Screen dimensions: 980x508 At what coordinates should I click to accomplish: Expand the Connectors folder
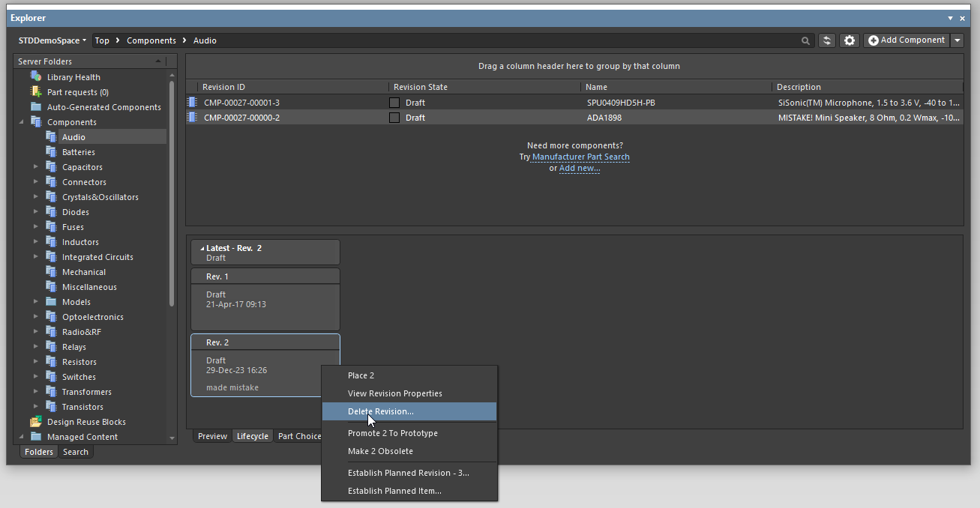coord(35,181)
